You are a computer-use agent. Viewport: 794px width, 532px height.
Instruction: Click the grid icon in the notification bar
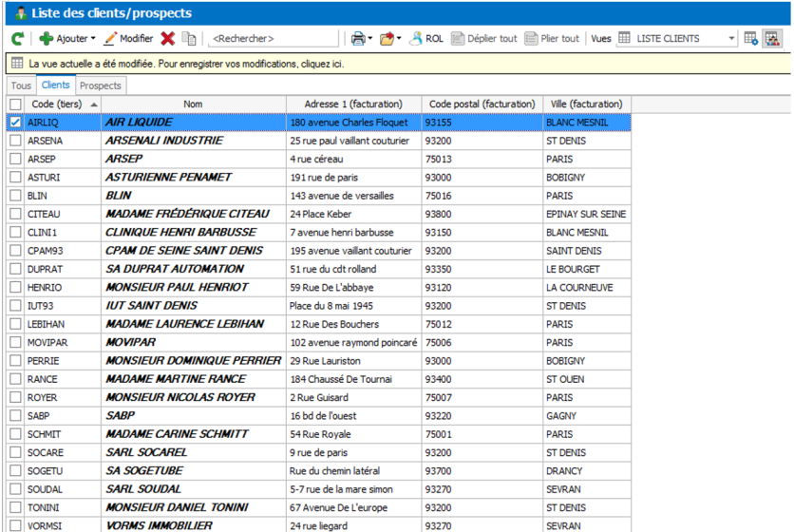[17, 64]
